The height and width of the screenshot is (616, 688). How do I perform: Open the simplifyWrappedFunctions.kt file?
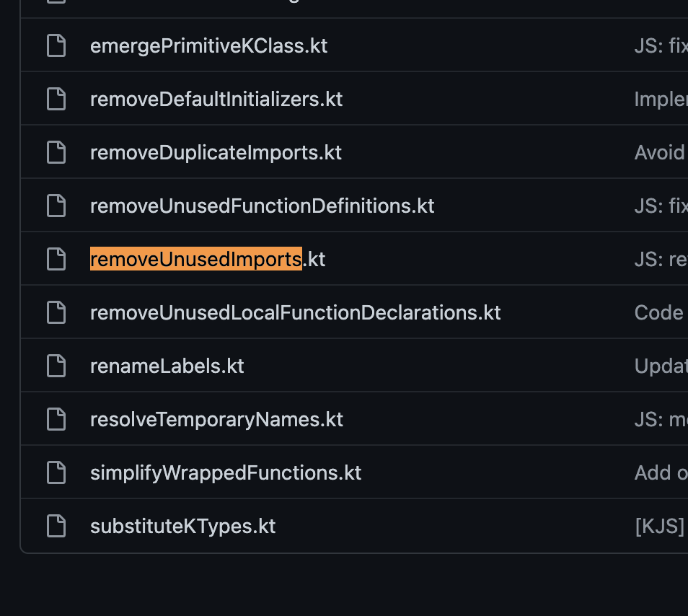(x=226, y=472)
